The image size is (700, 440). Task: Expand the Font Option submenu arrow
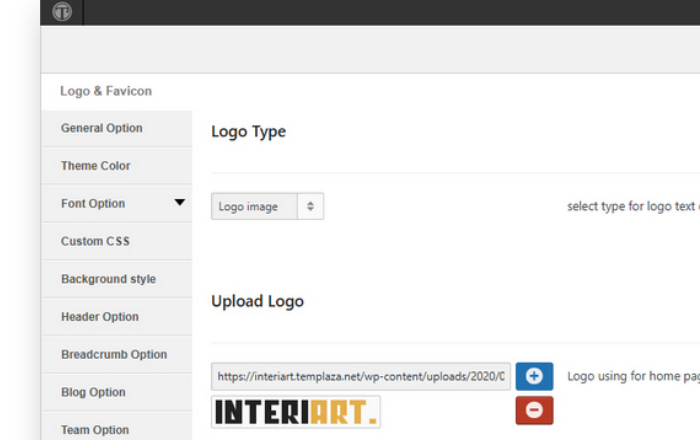point(179,203)
